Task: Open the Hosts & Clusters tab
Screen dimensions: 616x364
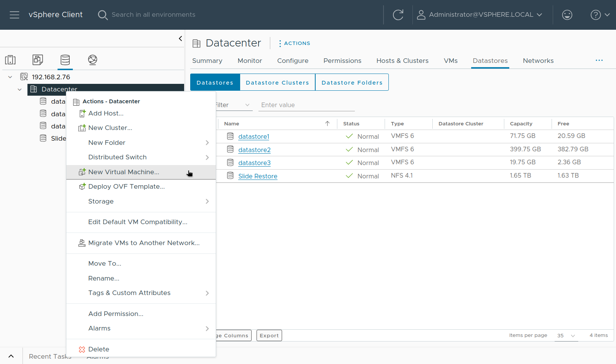Action: click(x=403, y=61)
